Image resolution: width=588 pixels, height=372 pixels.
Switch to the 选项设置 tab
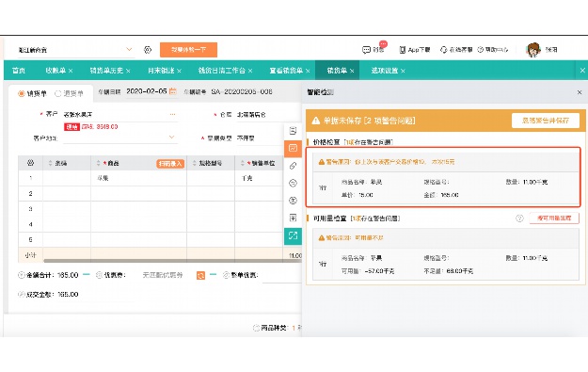pyautogui.click(x=385, y=71)
